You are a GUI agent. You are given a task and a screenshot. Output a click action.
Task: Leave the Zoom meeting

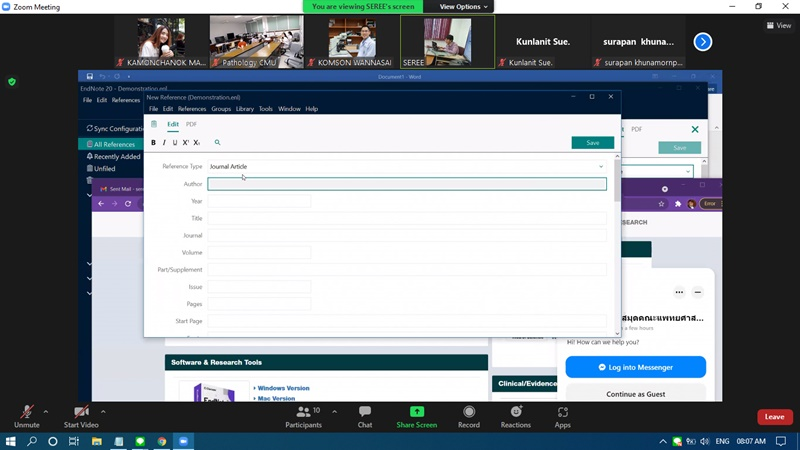coord(774,417)
